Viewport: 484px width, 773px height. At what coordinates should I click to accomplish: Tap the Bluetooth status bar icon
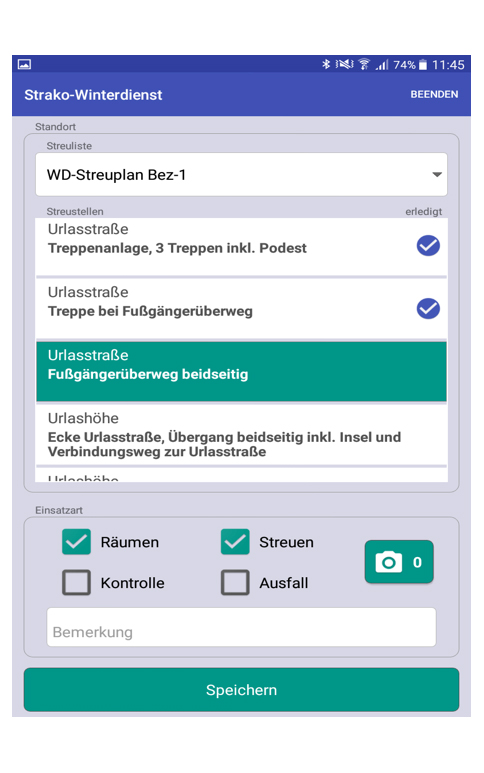pyautogui.click(x=326, y=65)
